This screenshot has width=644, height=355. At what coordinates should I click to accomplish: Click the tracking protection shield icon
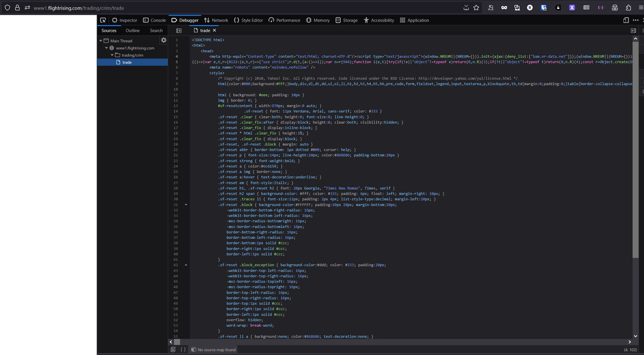(x=7, y=8)
